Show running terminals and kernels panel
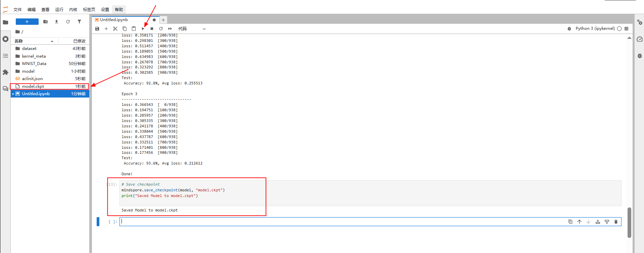Viewport: 644px width, 253px height. coord(5,39)
